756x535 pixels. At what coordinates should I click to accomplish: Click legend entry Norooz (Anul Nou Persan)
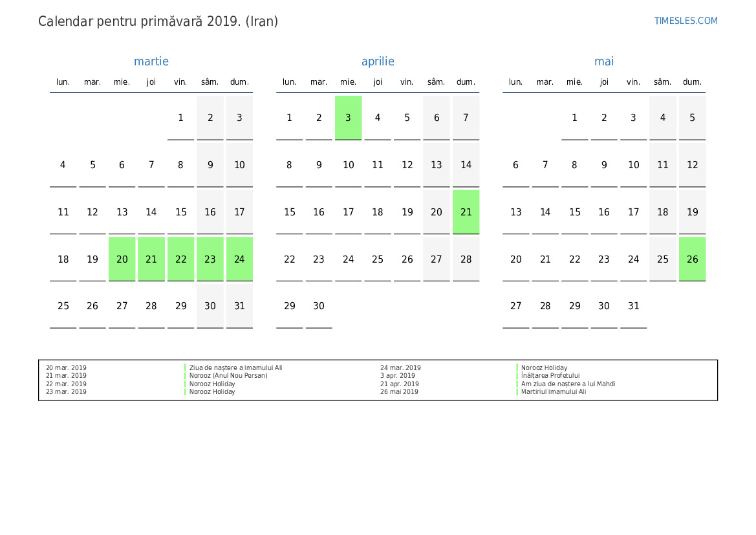(228, 376)
